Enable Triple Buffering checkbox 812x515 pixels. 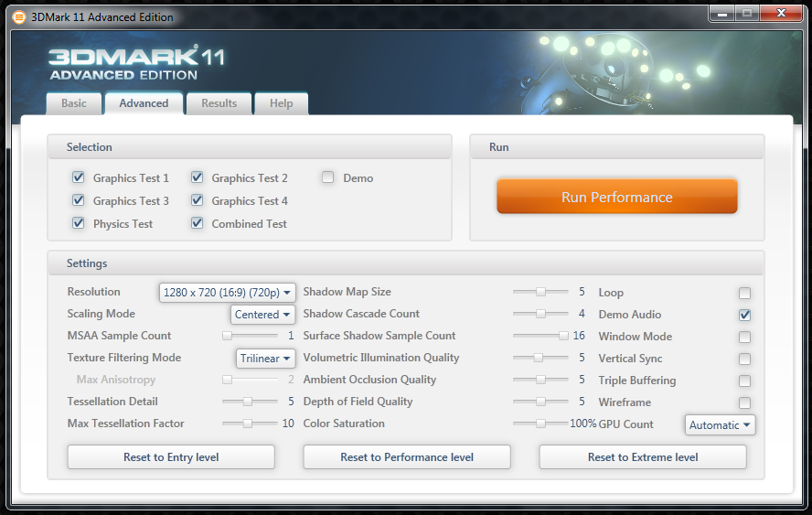tap(744, 381)
